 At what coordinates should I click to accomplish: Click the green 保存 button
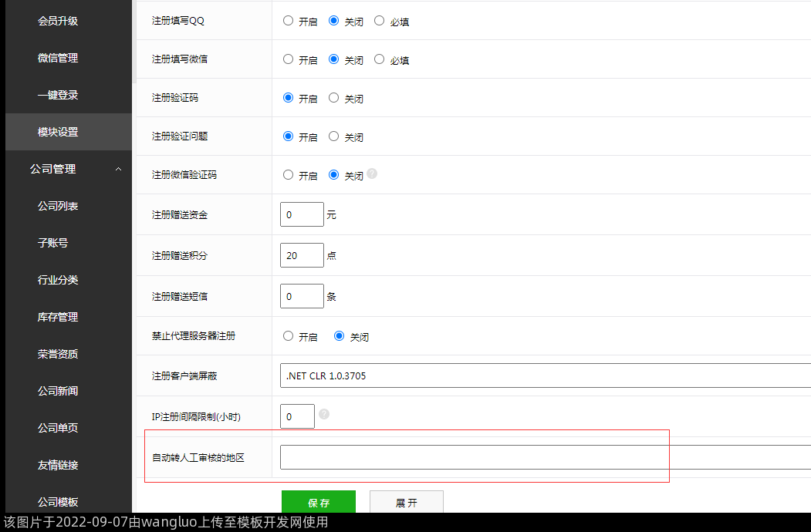pos(318,502)
